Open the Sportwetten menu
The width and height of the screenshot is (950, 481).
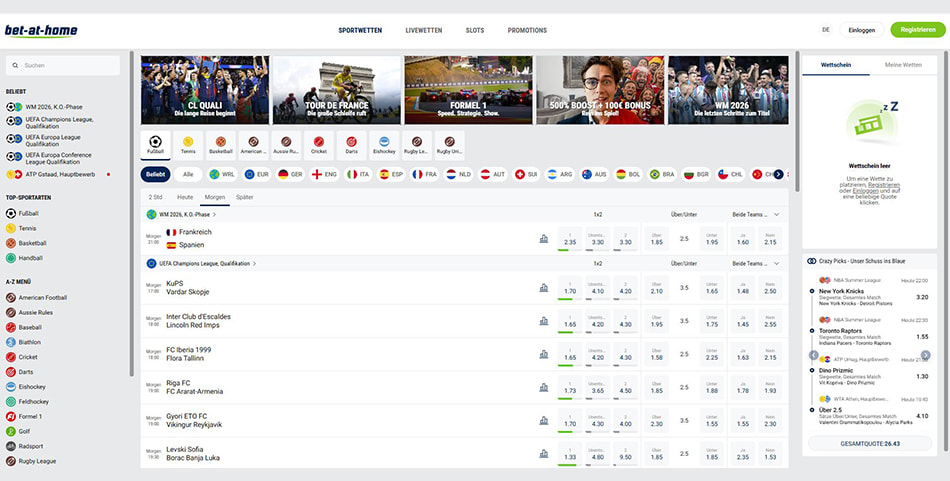point(360,30)
